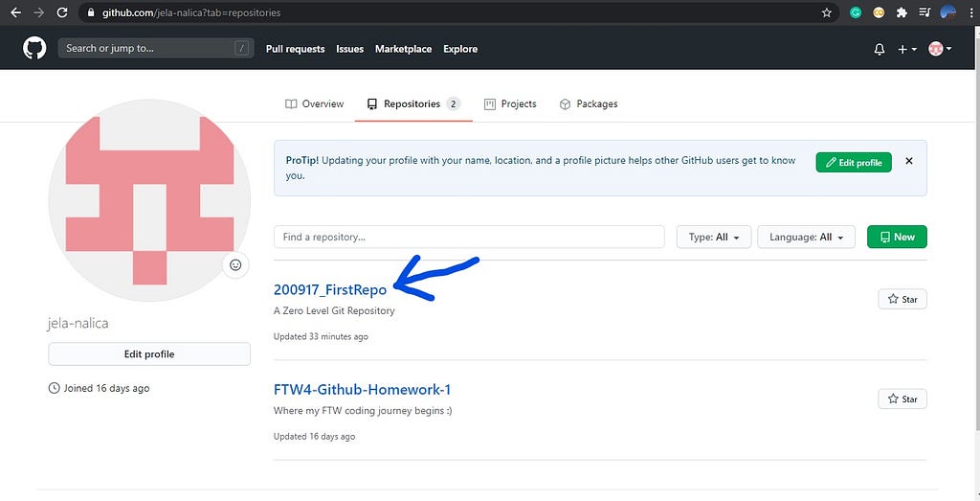
Task: Open Explore in the header
Action: [x=460, y=49]
